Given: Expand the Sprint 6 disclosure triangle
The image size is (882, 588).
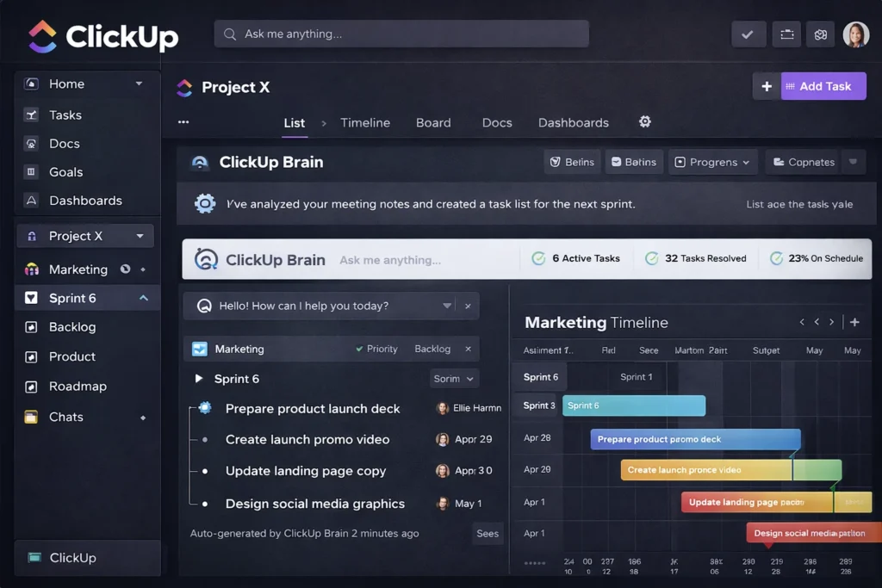Looking at the screenshot, I should (x=199, y=379).
